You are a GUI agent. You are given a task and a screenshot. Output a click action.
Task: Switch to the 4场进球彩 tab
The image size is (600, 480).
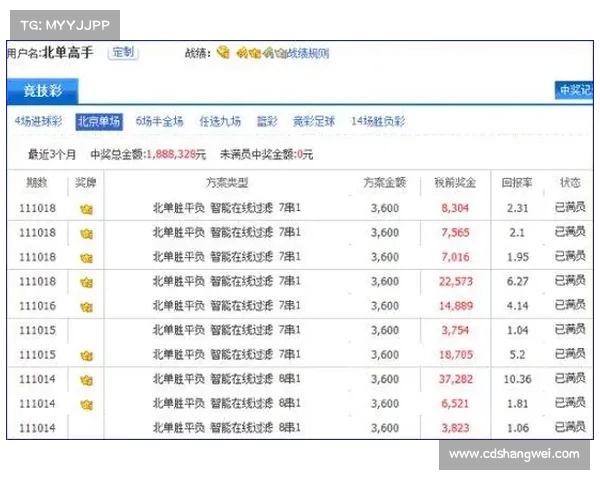click(x=38, y=121)
